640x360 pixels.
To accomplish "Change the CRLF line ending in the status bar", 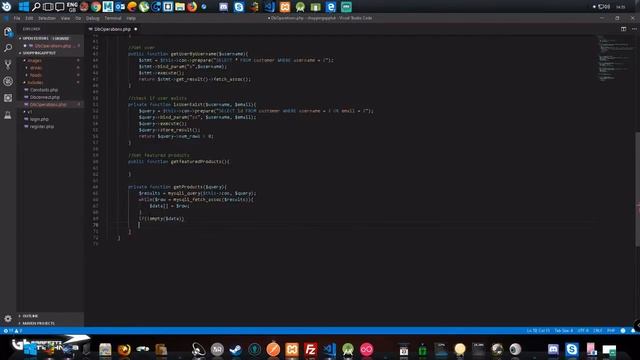I will (598, 331).
